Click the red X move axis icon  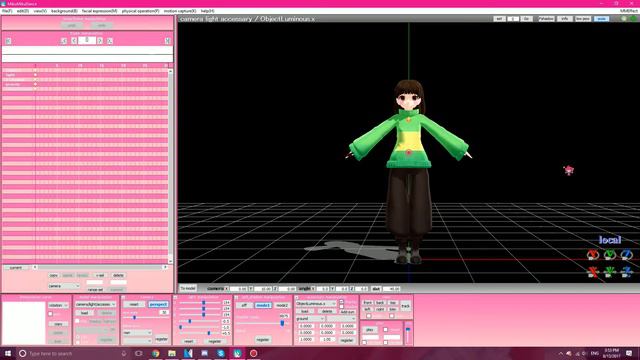(593, 272)
